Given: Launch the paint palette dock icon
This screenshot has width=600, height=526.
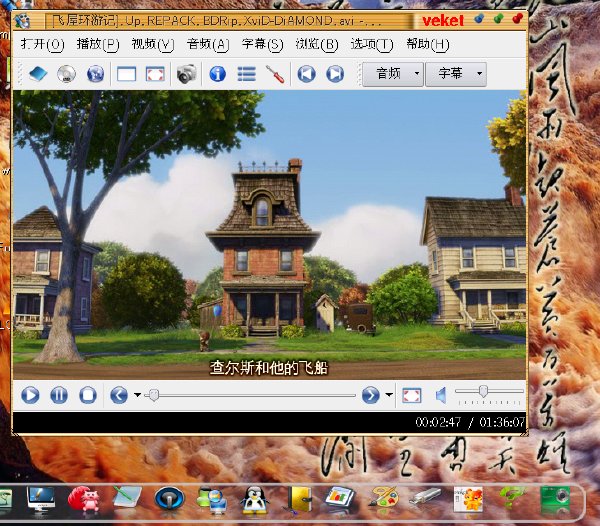Looking at the screenshot, I should 383,498.
